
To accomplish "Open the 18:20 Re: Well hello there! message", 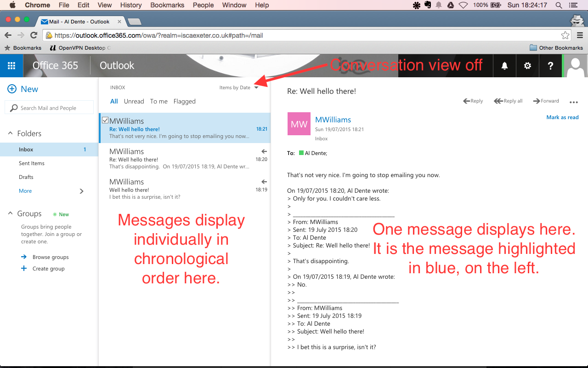I will 185,159.
